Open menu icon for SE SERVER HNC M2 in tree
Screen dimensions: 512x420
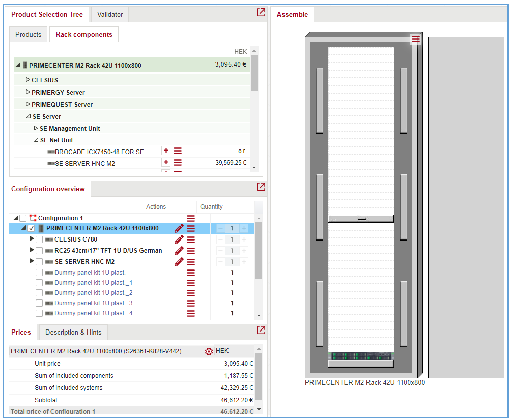(178, 163)
